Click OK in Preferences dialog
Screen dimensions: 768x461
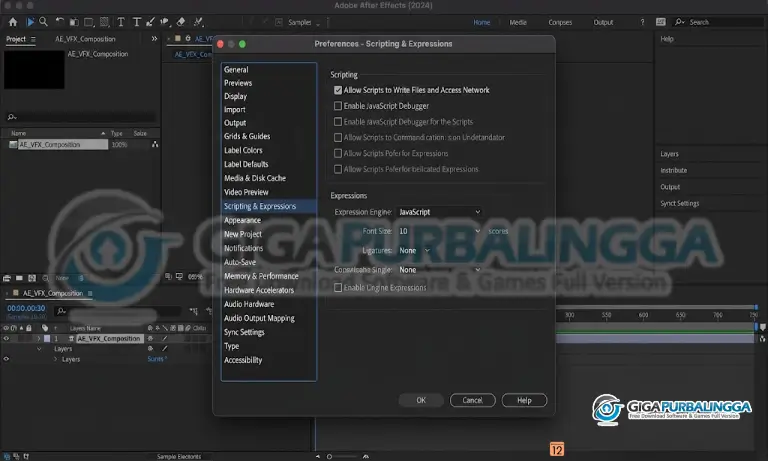click(x=421, y=400)
